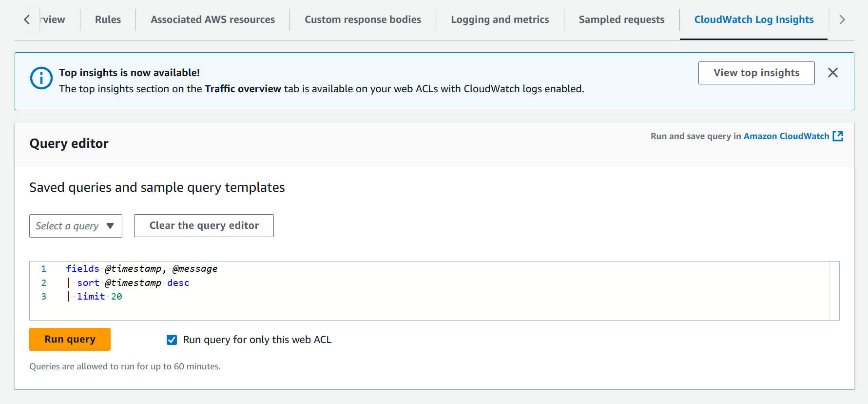
Task: Click the query editor vertical scrollbar
Action: pos(834,291)
